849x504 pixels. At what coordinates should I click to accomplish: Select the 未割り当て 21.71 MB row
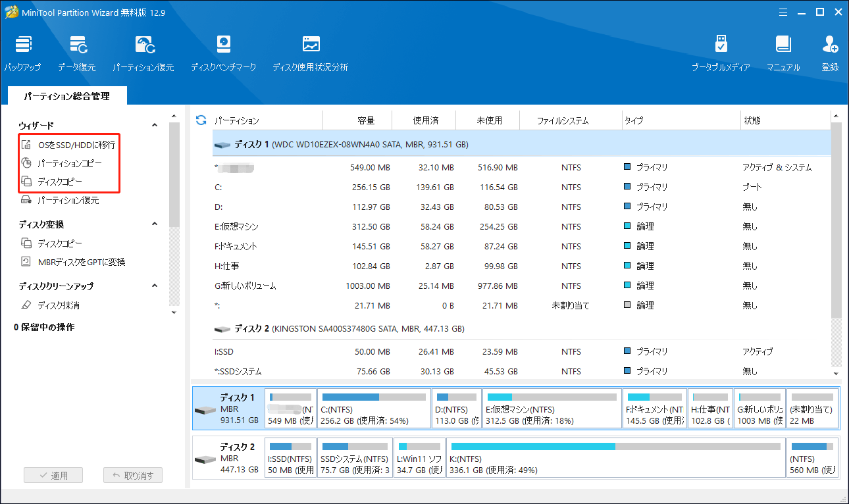coord(522,305)
